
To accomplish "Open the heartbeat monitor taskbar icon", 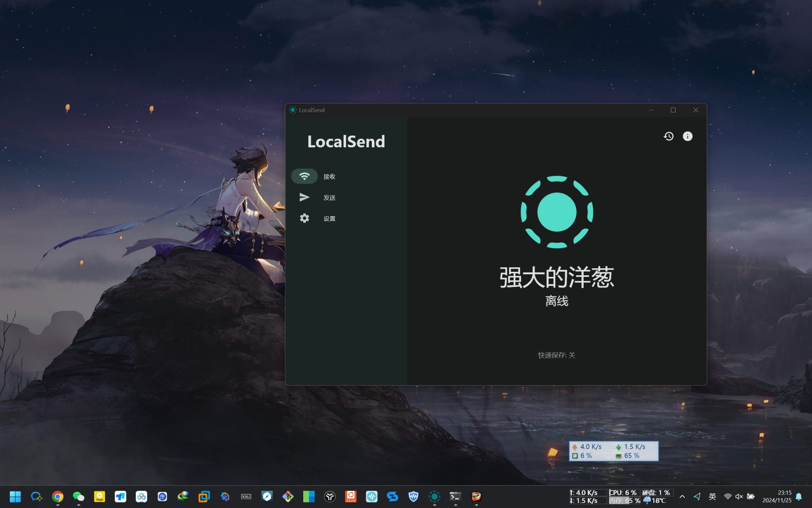I will 372,496.
